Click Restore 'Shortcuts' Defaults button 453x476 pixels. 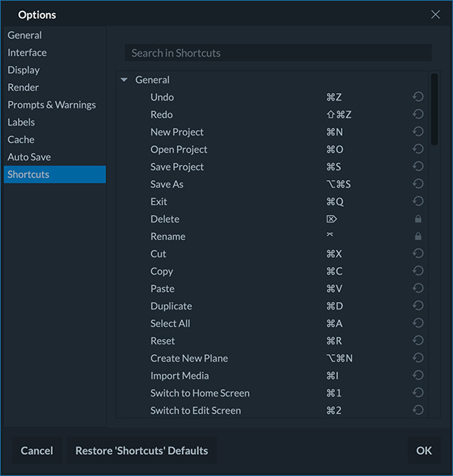tap(141, 450)
